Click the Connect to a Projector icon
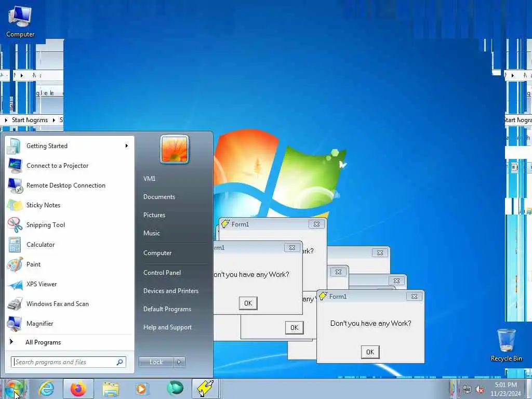Viewport: 532px width, 399px height. (15, 166)
